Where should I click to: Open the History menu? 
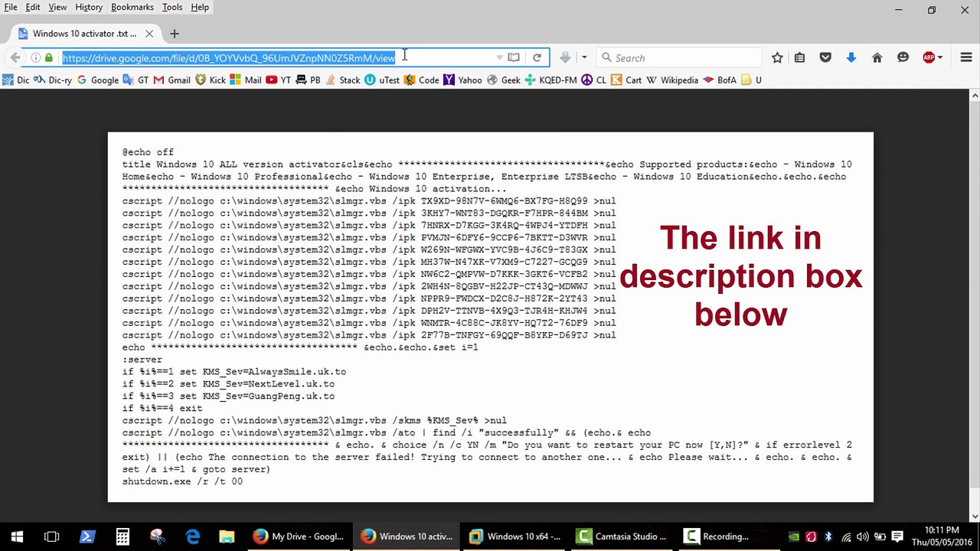89,7
